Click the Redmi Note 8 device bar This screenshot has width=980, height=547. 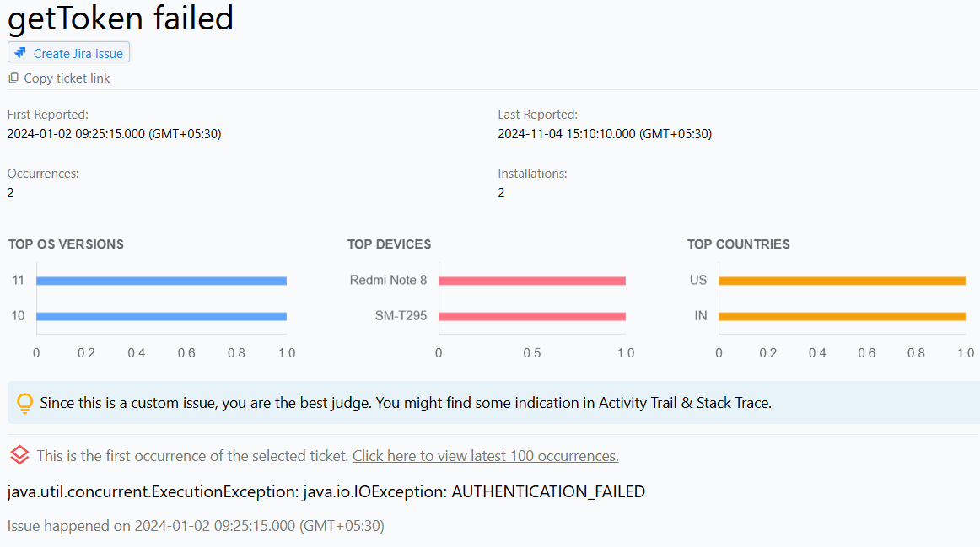(x=531, y=281)
